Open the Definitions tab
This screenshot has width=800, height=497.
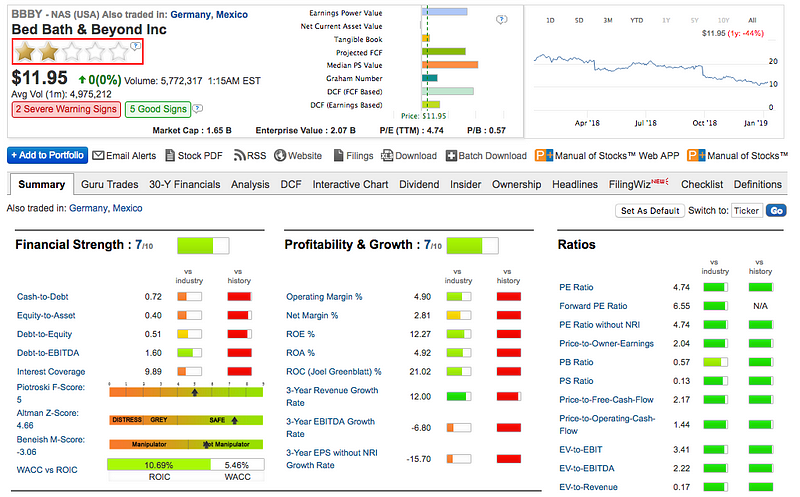click(x=758, y=184)
